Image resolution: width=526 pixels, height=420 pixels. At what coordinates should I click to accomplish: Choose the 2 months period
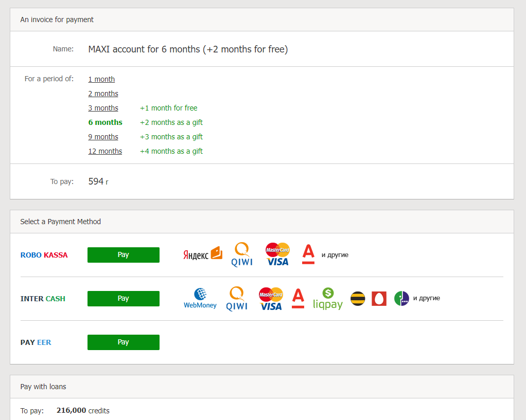pos(103,94)
